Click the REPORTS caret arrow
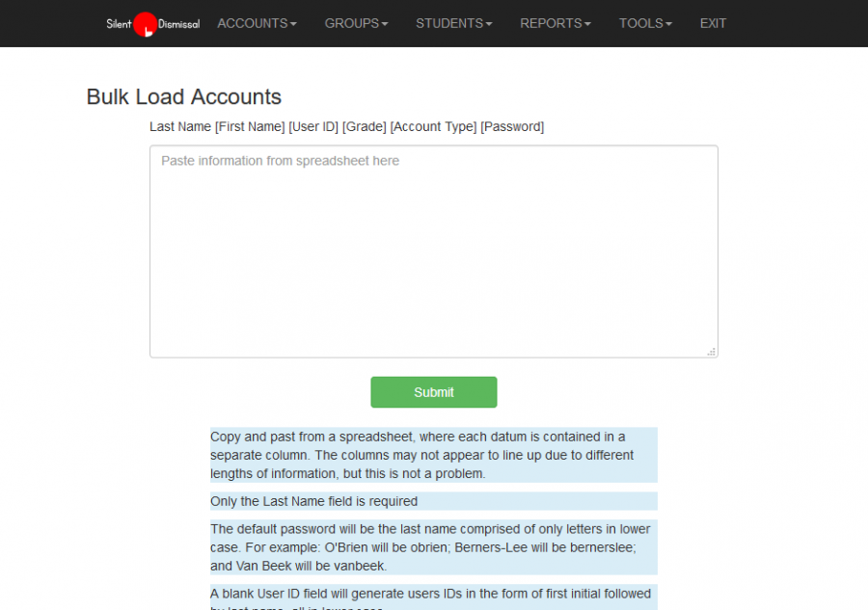 588,24
